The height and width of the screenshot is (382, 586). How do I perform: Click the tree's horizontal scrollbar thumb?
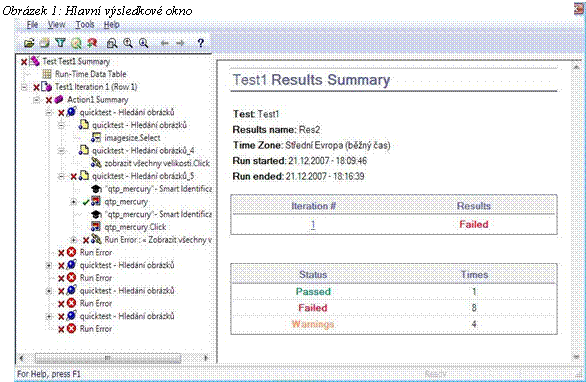click(x=108, y=358)
